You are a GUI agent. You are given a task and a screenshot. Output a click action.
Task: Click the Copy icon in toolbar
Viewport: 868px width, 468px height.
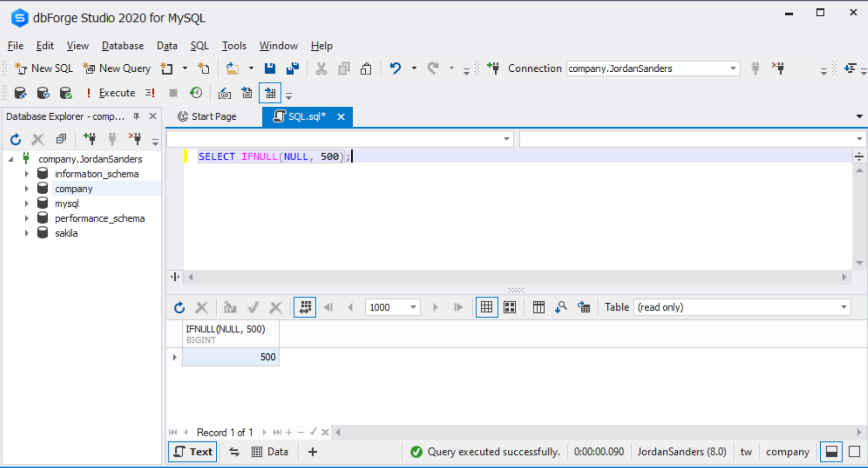point(344,68)
